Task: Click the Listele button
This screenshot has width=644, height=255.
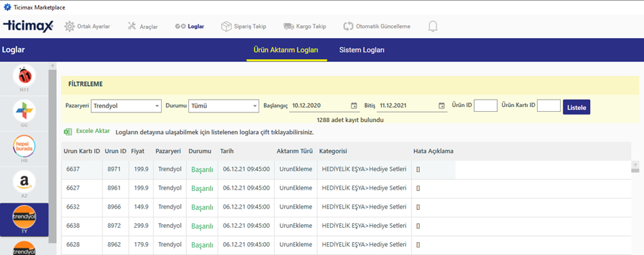Action: [576, 107]
